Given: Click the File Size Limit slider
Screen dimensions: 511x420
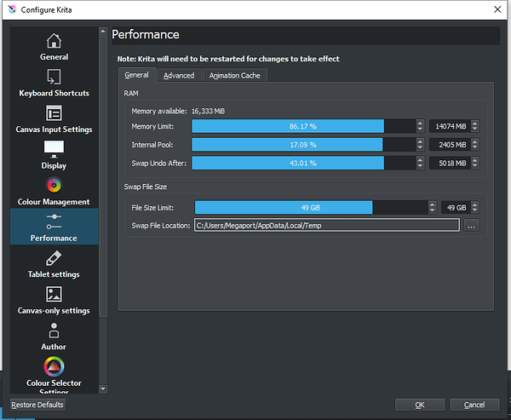Looking at the screenshot, I should pyautogui.click(x=311, y=208).
